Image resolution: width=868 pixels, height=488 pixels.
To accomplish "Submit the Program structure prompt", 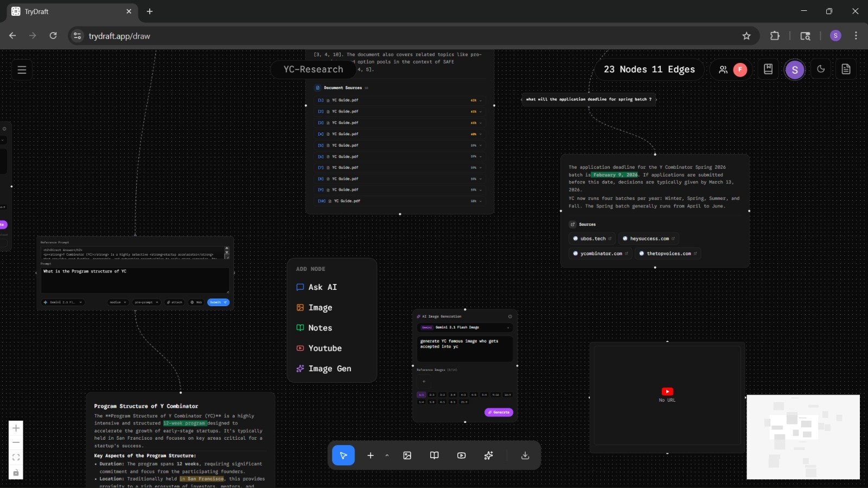I will [218, 302].
